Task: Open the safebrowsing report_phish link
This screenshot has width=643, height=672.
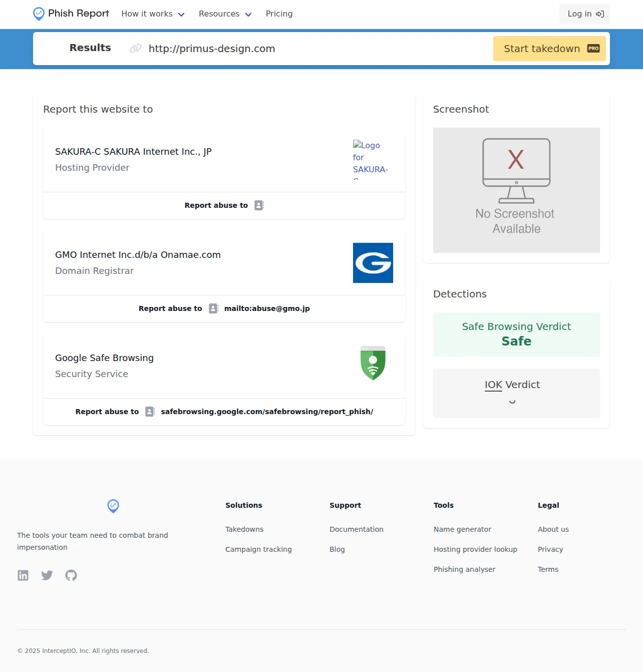Action: (267, 412)
